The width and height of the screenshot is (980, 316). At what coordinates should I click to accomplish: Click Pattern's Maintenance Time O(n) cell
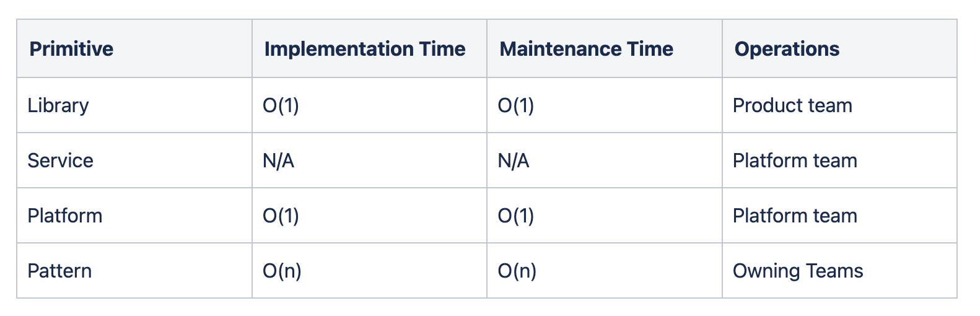click(x=517, y=271)
